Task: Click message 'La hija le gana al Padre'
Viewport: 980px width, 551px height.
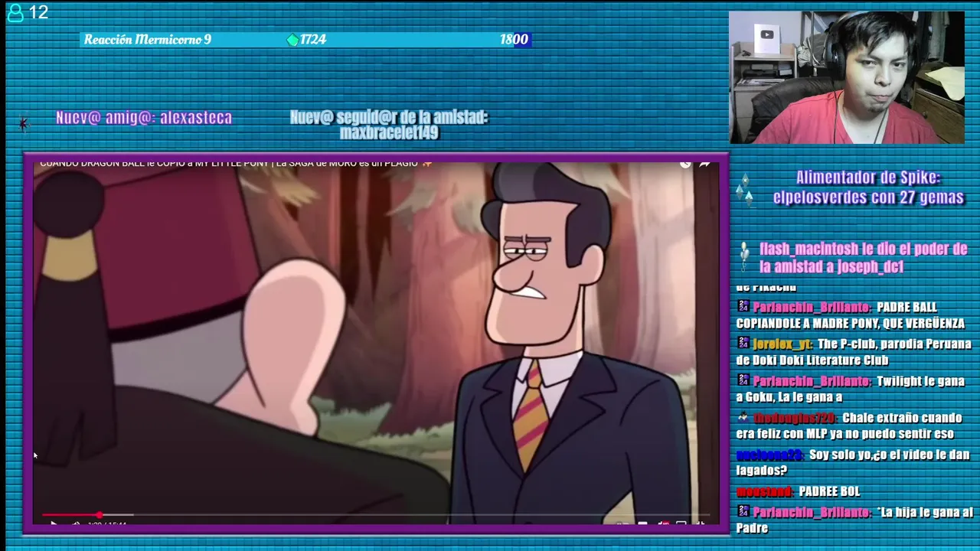Action: click(854, 520)
